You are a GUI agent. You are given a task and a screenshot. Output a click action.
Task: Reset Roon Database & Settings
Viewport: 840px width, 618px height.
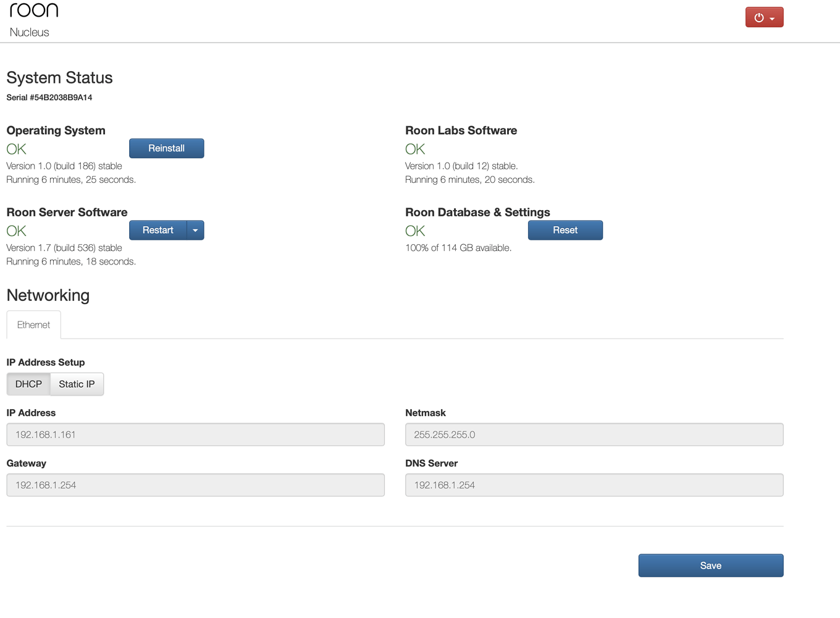[565, 230]
